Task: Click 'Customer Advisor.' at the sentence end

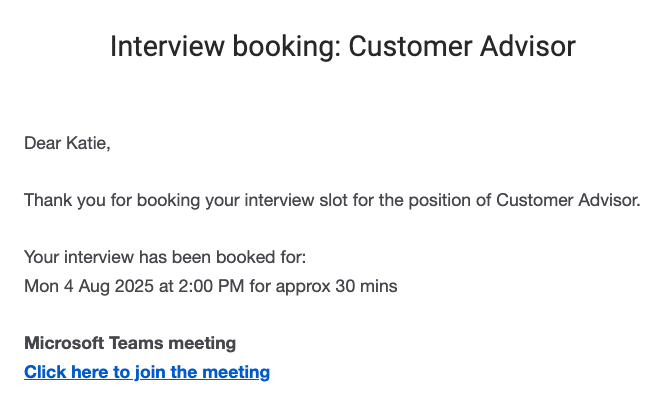Action: (x=568, y=201)
